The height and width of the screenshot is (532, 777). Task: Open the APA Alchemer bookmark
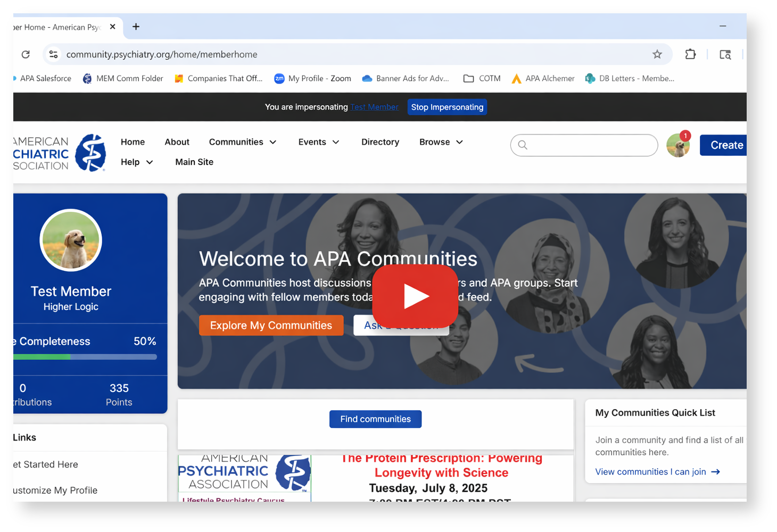tap(543, 78)
